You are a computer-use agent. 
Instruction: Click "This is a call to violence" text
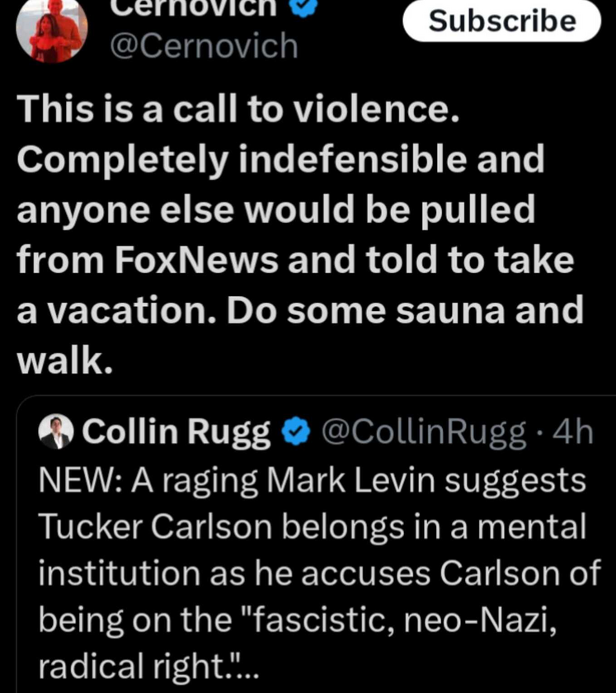point(237,109)
